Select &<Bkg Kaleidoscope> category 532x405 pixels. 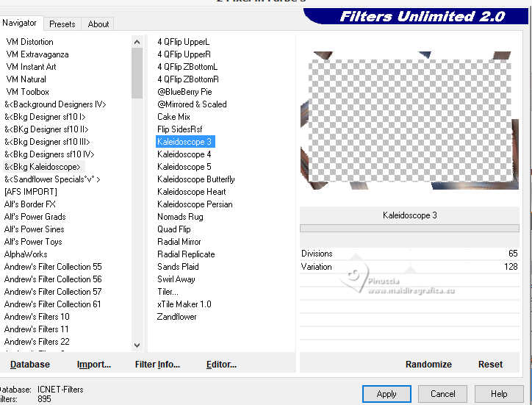(43, 167)
